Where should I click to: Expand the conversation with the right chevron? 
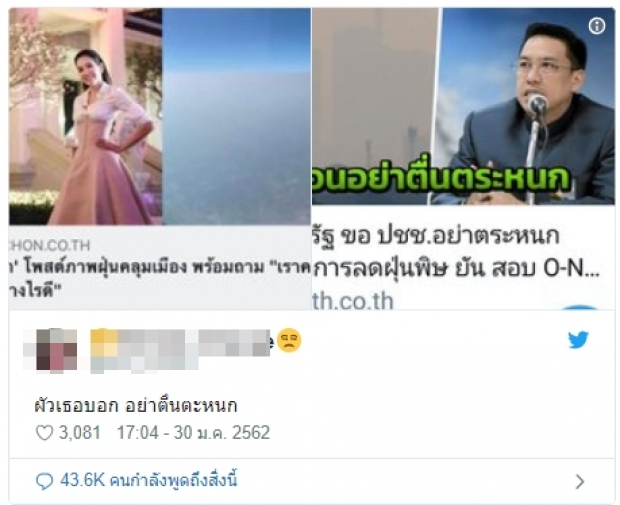pos(580,482)
